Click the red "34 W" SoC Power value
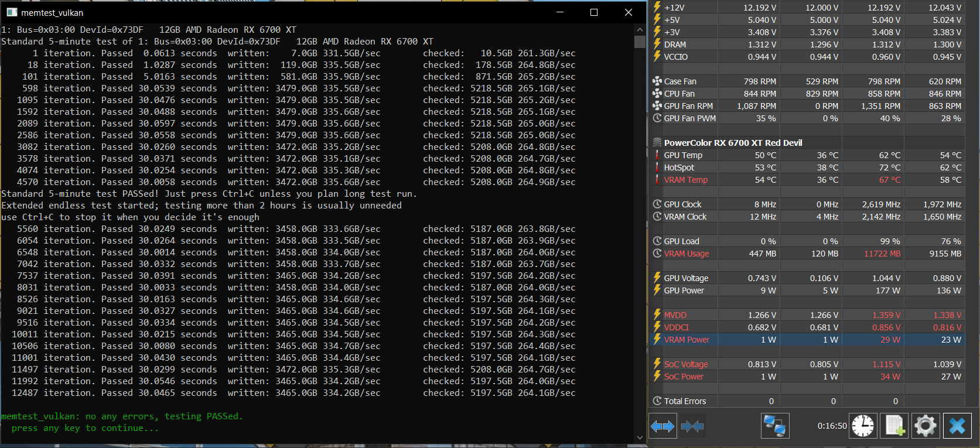The height and width of the screenshot is (448, 980). (x=890, y=377)
